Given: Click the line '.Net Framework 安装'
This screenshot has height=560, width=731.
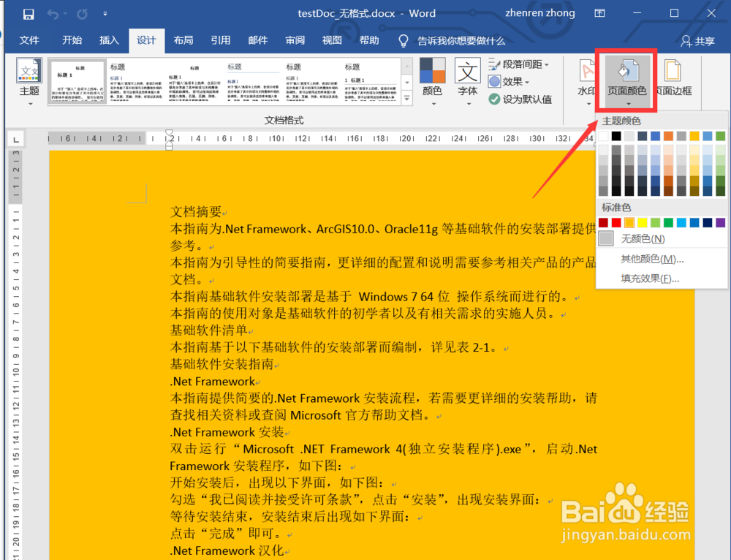Looking at the screenshot, I should point(227,432).
